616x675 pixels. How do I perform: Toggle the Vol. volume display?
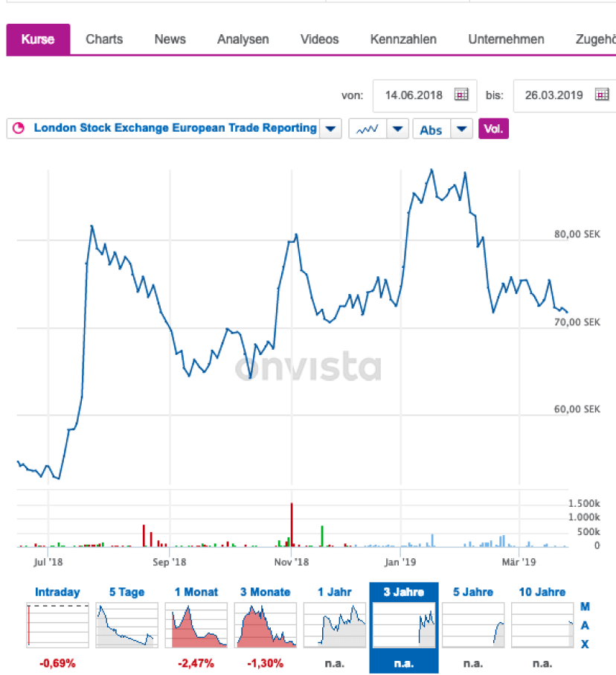click(493, 128)
